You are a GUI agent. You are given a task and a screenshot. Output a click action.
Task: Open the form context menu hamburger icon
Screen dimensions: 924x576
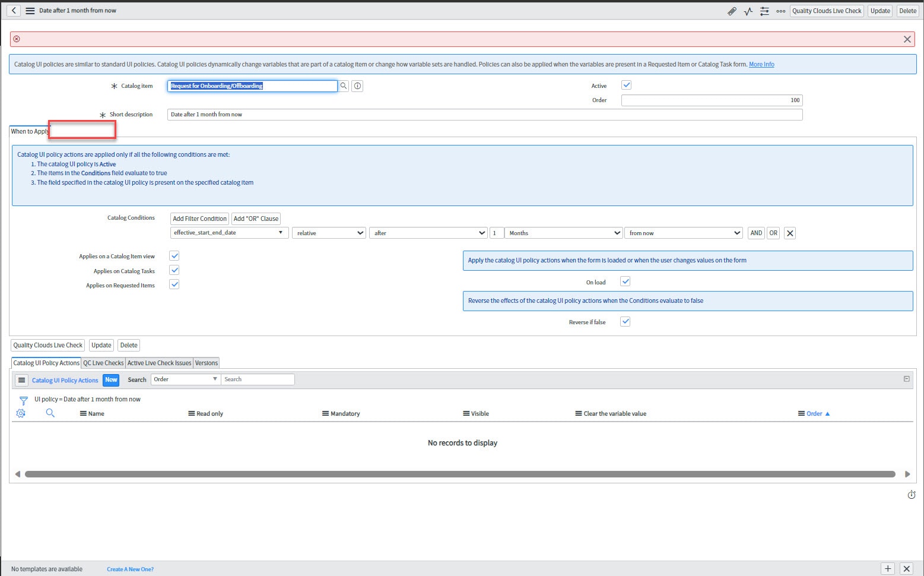[x=30, y=10]
